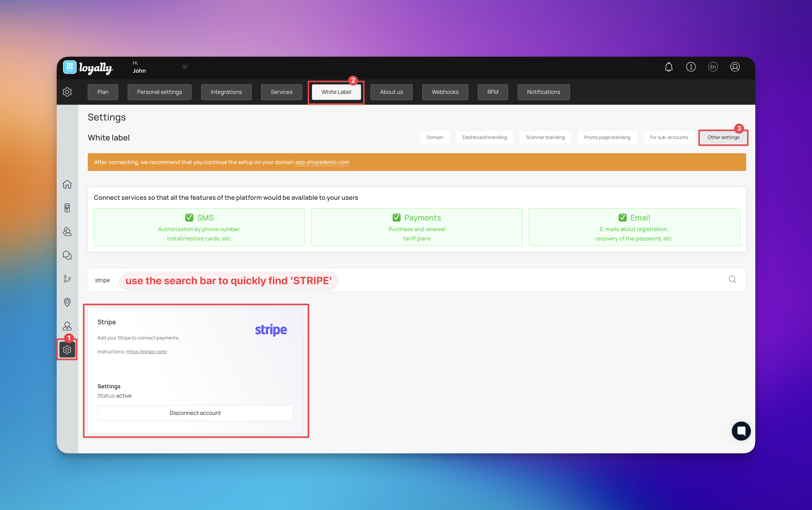Click the search magnifier icon
The width and height of the screenshot is (812, 510).
click(732, 279)
